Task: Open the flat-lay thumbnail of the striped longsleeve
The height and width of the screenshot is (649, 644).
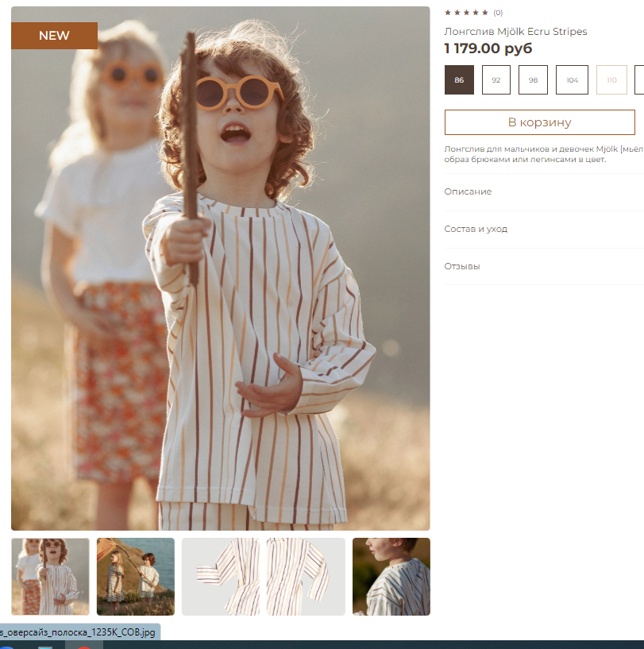Action: click(x=264, y=577)
